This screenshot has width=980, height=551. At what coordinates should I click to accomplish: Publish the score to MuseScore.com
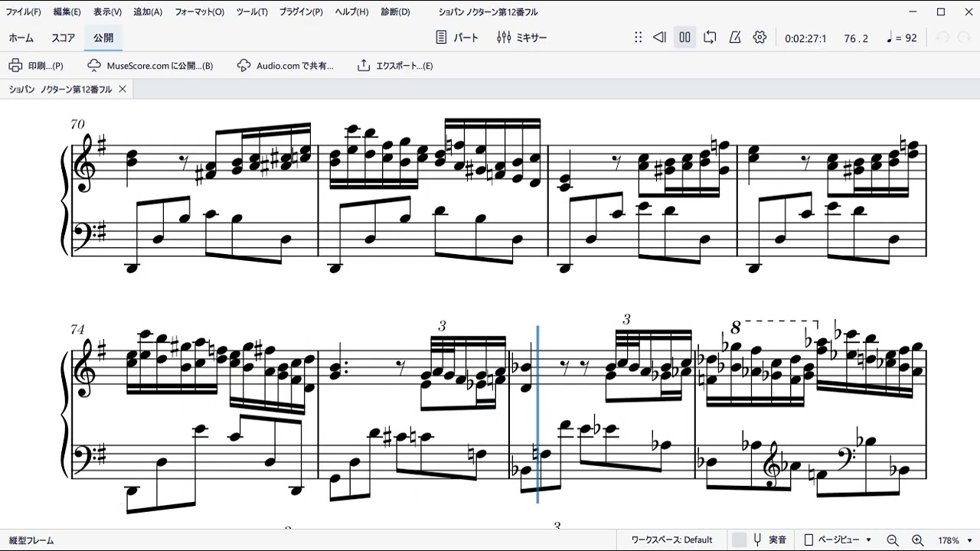click(x=150, y=66)
